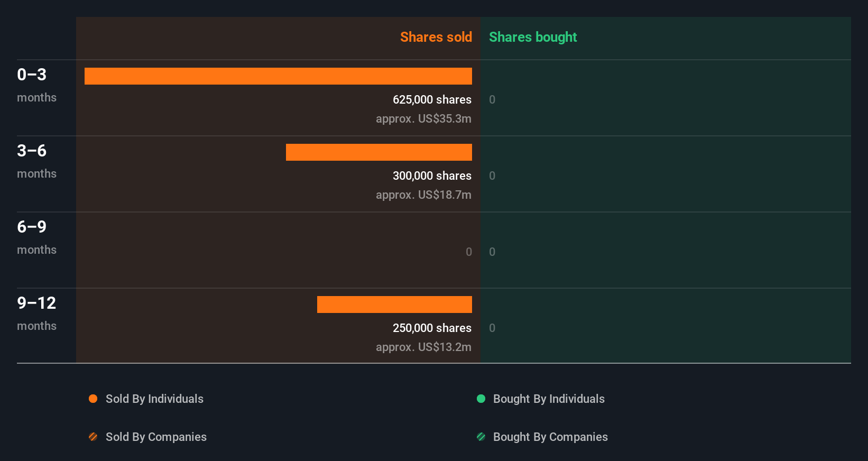Click the Bought By Individuals legend text
This screenshot has width=868, height=461.
point(549,399)
